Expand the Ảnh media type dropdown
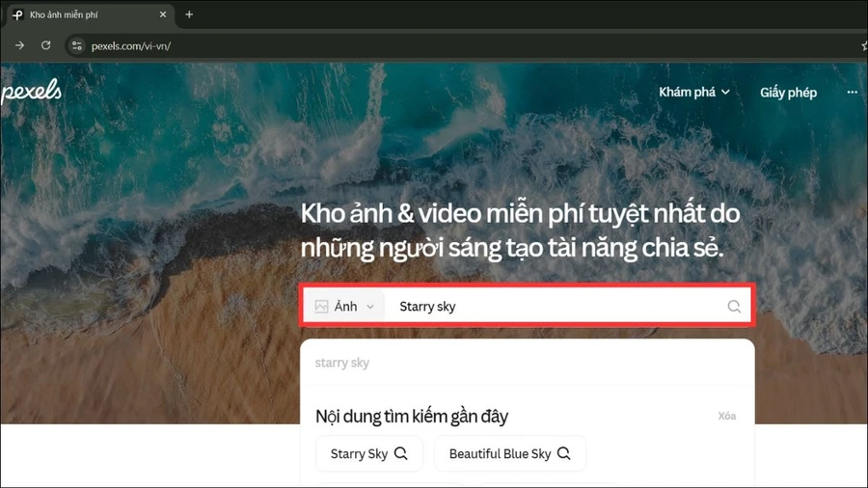The image size is (868, 488). point(344,307)
